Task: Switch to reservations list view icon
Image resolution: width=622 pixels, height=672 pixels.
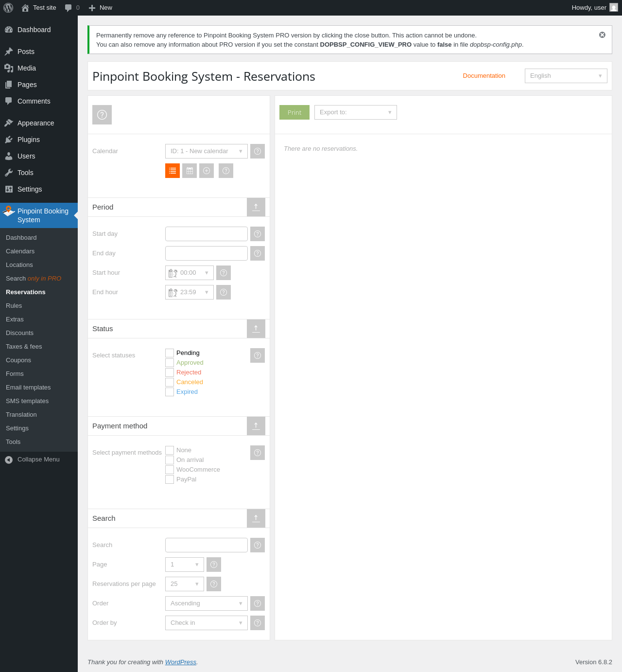Action: [x=173, y=171]
